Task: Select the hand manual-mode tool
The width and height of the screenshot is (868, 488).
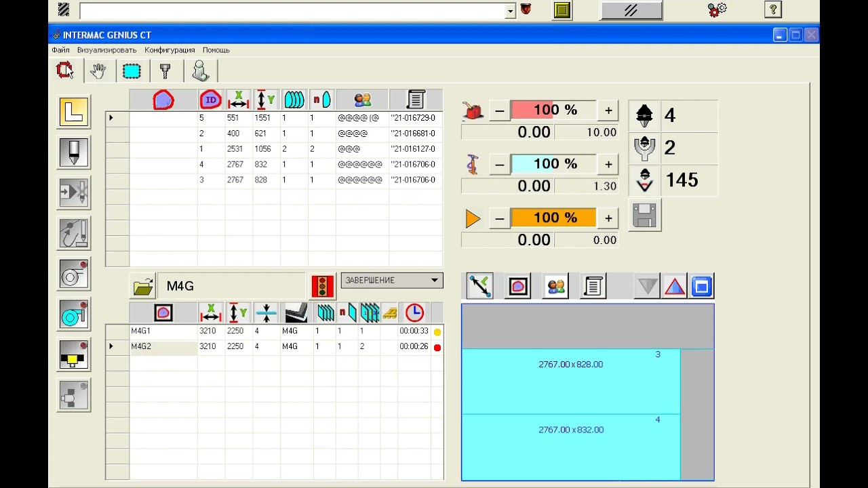Action: point(98,70)
